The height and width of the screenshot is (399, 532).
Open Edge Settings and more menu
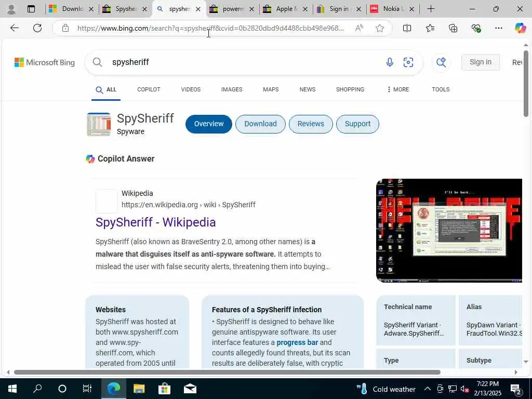[498, 28]
